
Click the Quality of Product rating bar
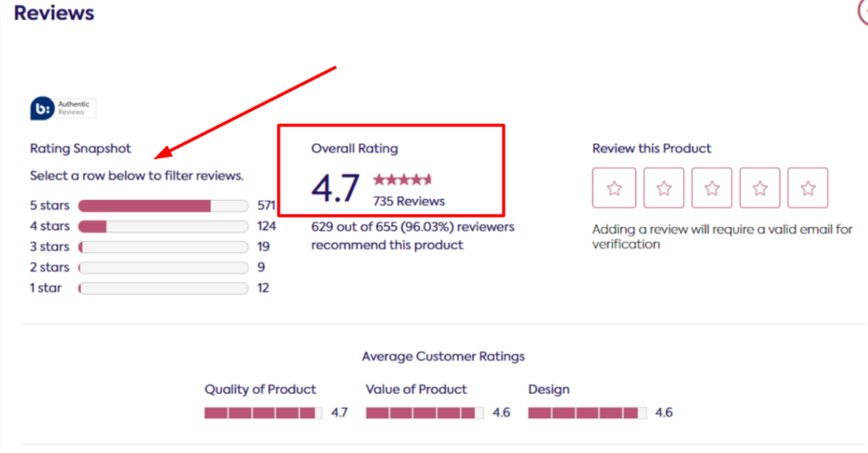point(263,412)
